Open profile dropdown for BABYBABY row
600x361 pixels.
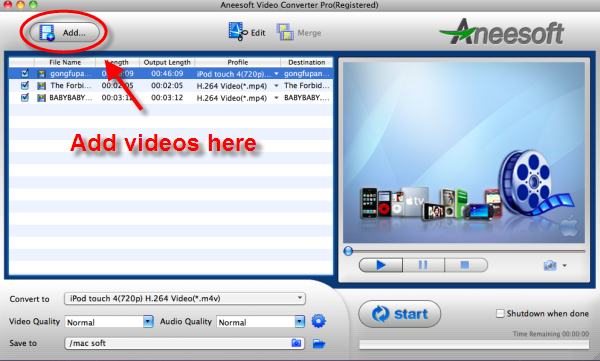pos(276,98)
